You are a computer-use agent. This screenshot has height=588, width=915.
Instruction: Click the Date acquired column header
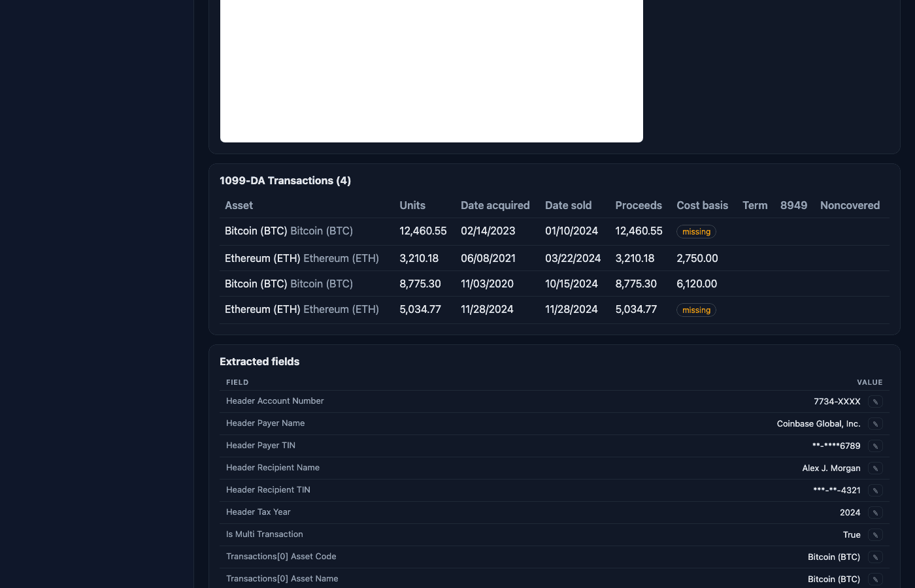tap(495, 205)
